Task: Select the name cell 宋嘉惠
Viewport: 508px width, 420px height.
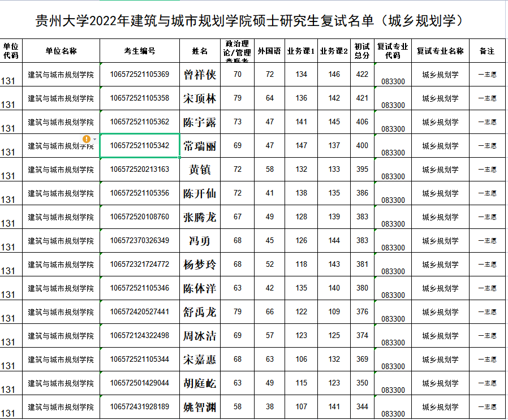Action: coord(200,360)
